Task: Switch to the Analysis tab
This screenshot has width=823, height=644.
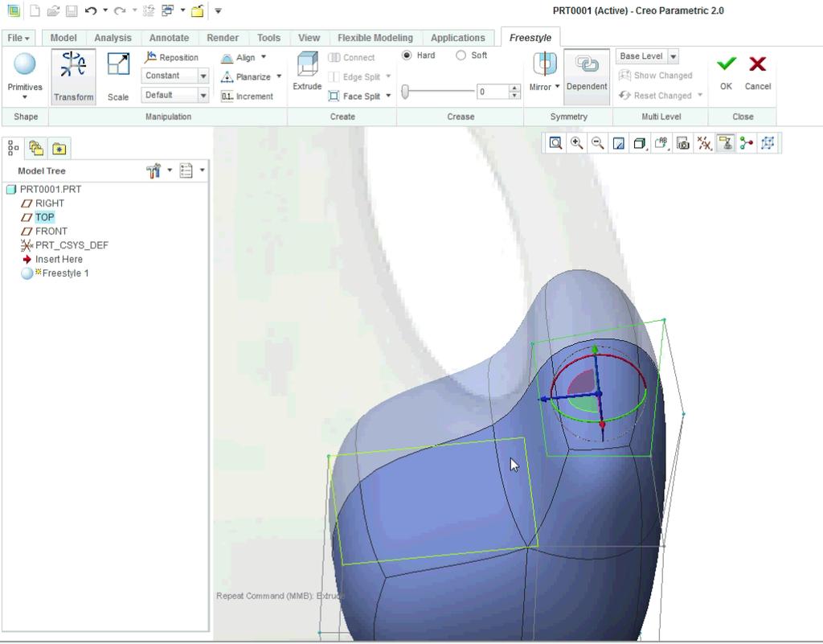Action: (x=113, y=38)
